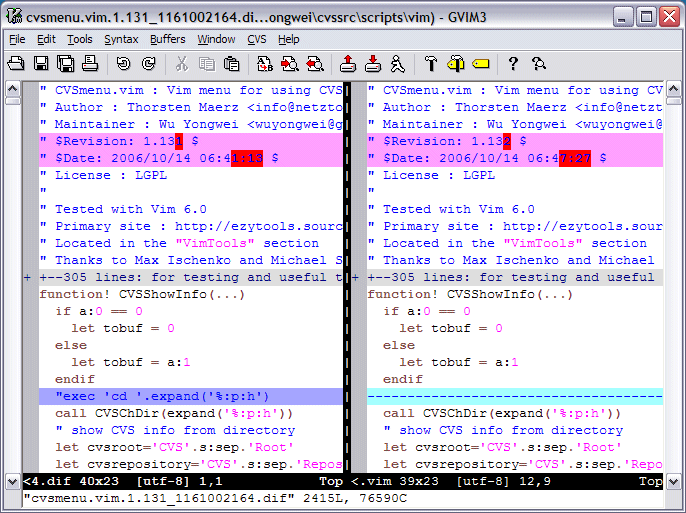Save the current file via floppy icon
The image size is (686, 513).
click(41, 64)
